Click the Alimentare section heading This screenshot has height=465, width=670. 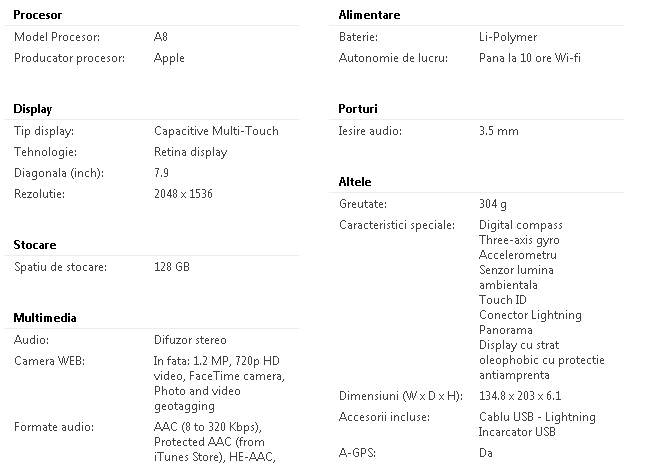click(x=370, y=15)
